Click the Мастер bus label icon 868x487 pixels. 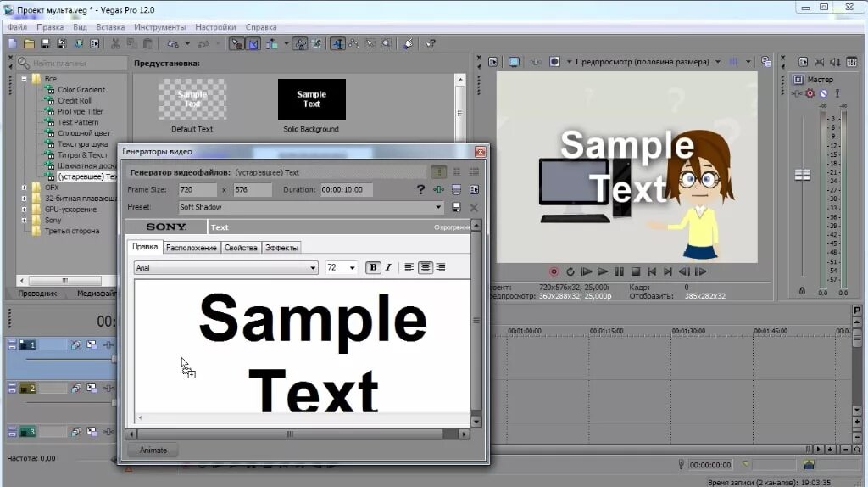pyautogui.click(x=798, y=79)
